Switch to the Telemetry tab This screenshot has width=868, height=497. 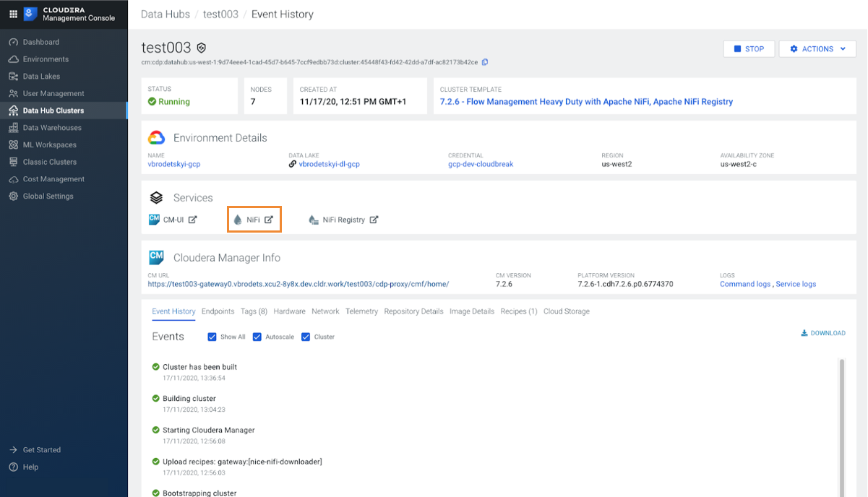pos(361,311)
